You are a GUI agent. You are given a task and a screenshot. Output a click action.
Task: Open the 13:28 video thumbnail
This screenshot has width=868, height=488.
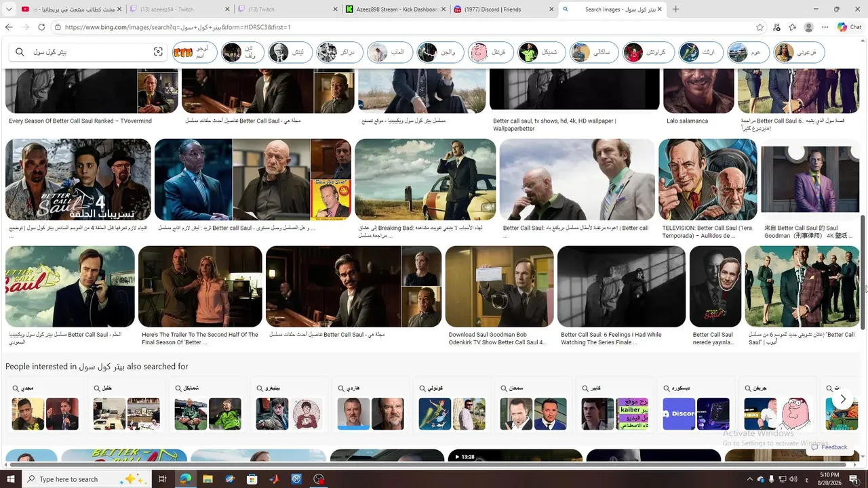(x=516, y=455)
